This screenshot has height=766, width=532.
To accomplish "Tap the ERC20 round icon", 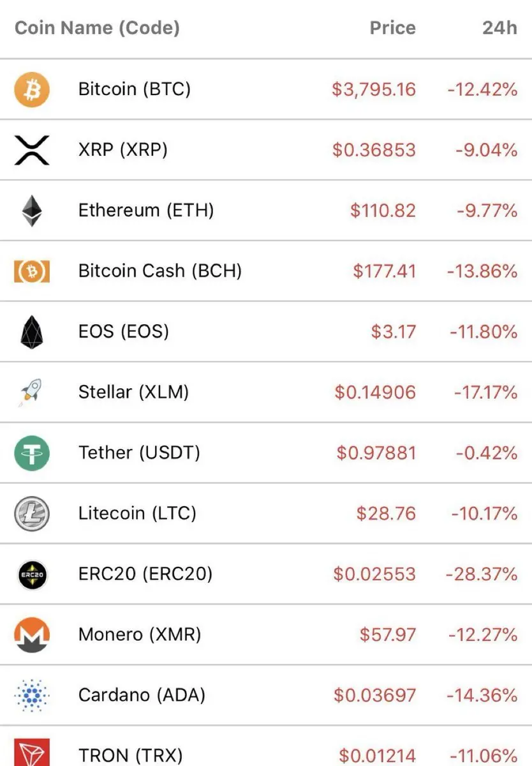I will pos(31,574).
